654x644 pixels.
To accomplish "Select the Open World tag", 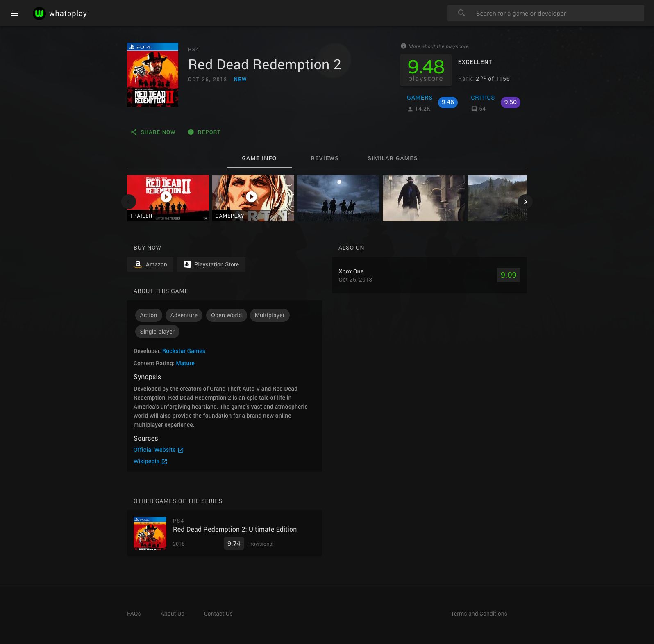I will [226, 315].
